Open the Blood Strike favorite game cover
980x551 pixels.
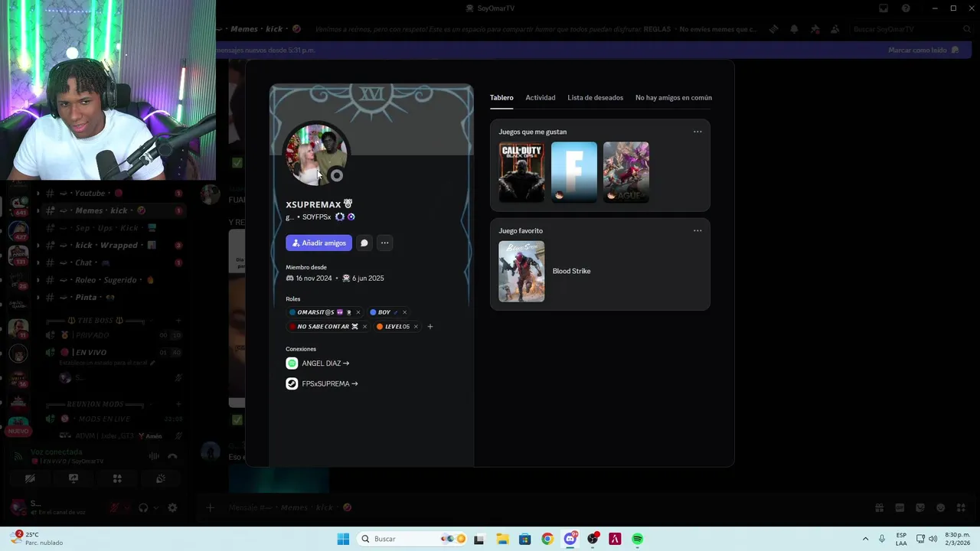pos(521,271)
